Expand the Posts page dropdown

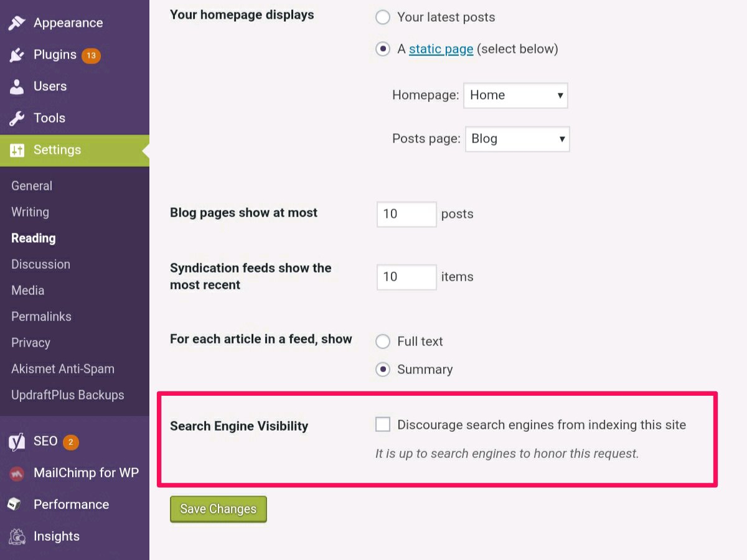[x=517, y=139]
